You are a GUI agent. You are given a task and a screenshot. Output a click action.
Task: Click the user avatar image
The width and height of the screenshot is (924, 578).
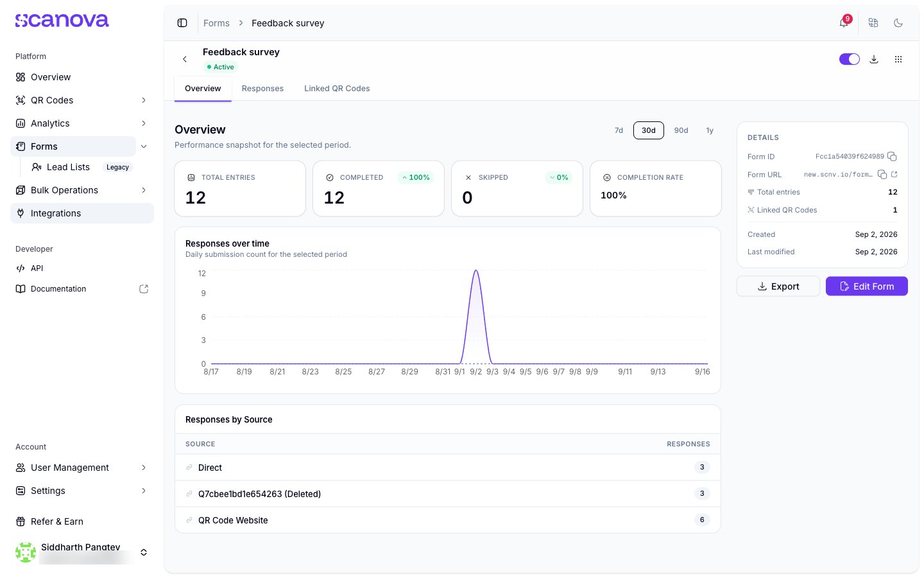tap(26, 552)
